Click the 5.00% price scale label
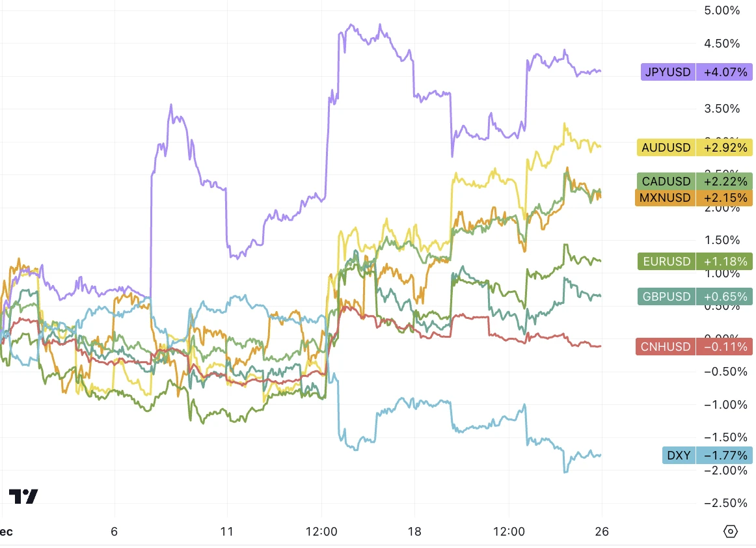Image resolution: width=756 pixels, height=548 pixels. pyautogui.click(x=722, y=10)
